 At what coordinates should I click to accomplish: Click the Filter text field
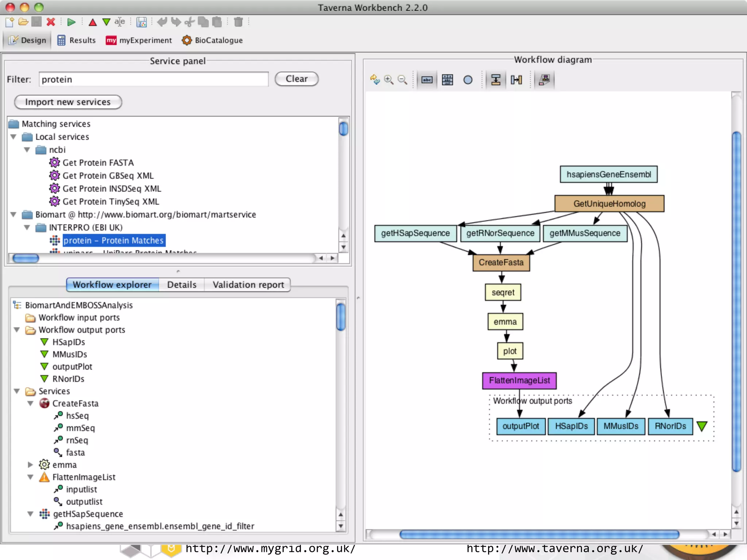[x=153, y=79]
